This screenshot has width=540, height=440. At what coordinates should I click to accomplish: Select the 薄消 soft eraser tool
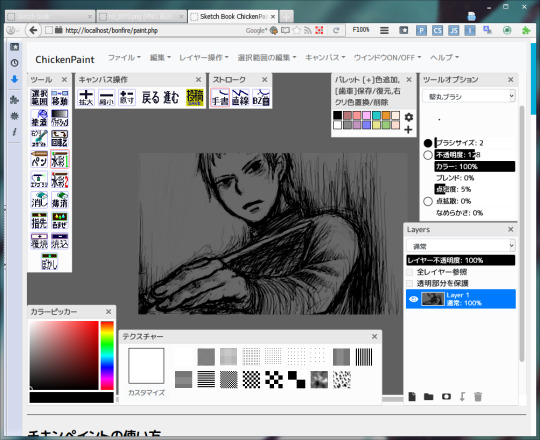pos(60,200)
